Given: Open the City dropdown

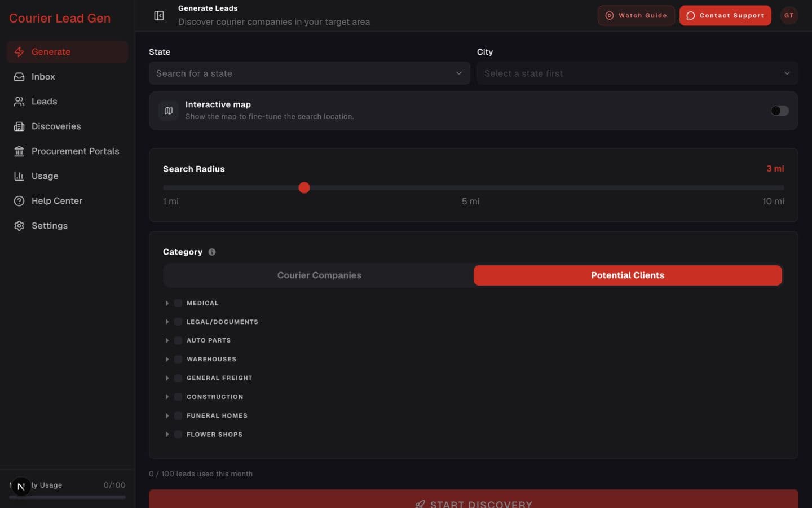Looking at the screenshot, I should (638, 73).
